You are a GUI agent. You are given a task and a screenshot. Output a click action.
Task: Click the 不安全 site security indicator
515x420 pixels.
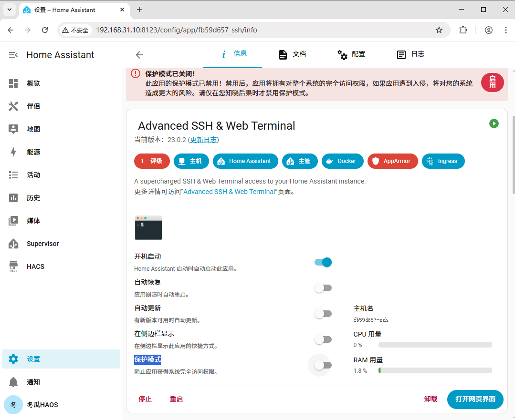click(75, 30)
